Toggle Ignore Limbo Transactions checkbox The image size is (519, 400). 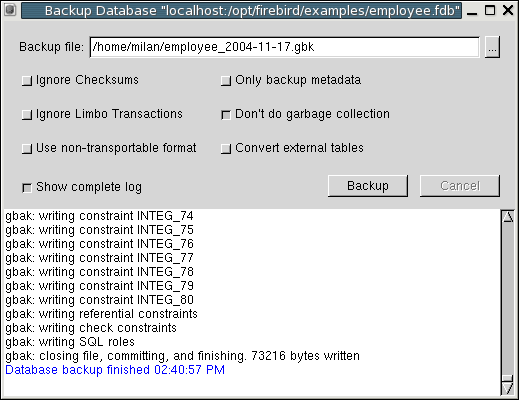pyautogui.click(x=27, y=115)
